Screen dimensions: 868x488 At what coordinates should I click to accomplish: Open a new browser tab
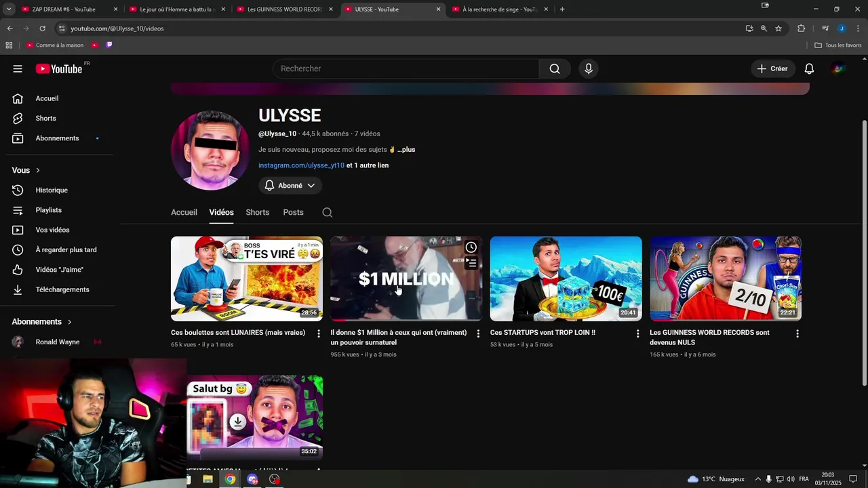click(x=562, y=9)
